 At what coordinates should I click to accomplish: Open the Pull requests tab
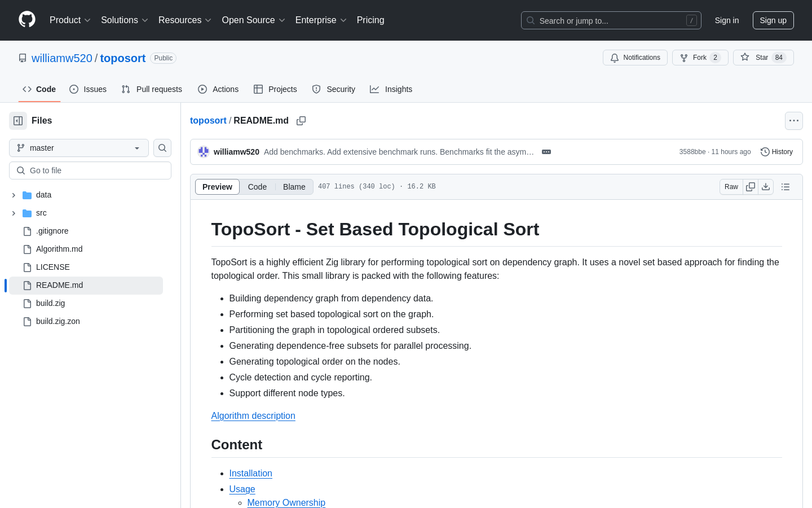pos(152,89)
